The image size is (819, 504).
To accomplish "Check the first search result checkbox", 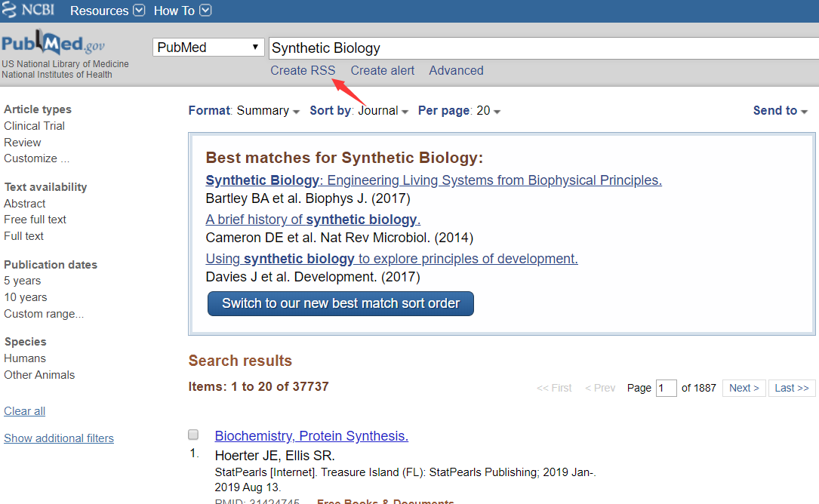I will point(193,435).
